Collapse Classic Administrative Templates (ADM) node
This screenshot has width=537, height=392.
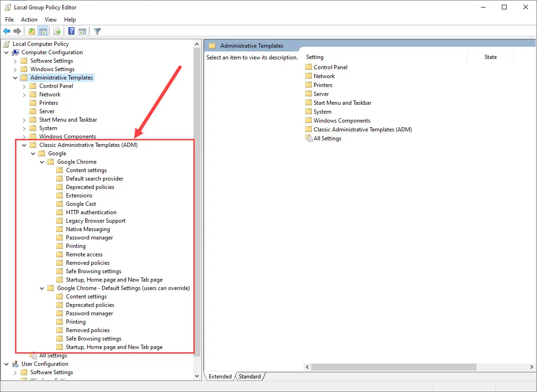24,145
